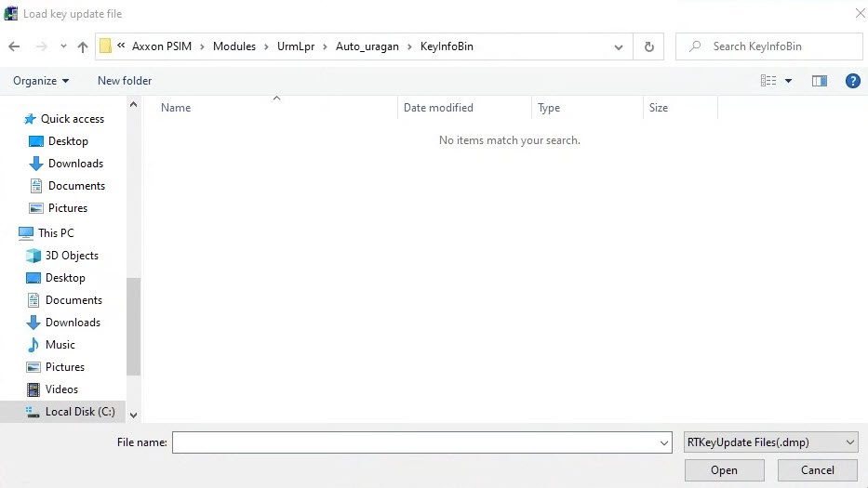Select KeyInfoBin breadcrumb segment

(x=447, y=46)
